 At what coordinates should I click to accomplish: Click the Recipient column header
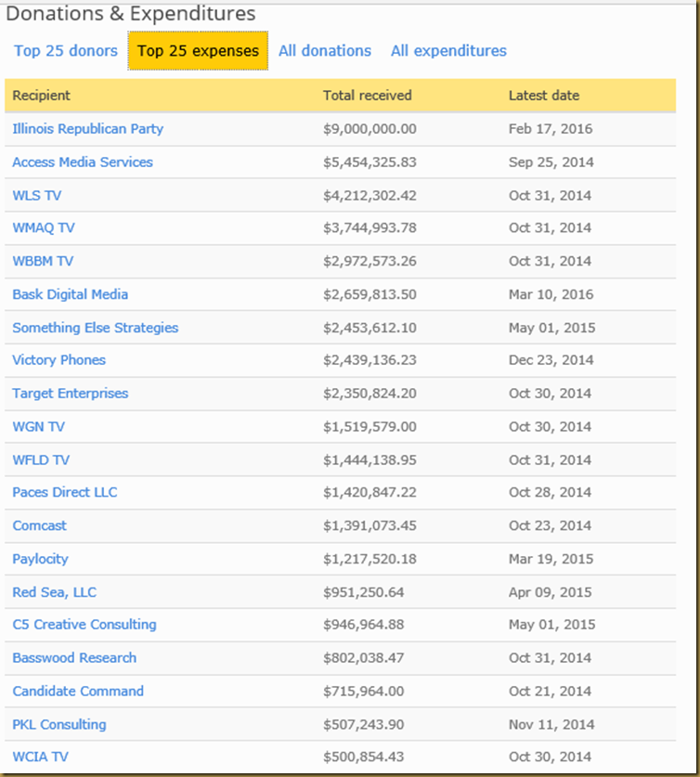(41, 95)
